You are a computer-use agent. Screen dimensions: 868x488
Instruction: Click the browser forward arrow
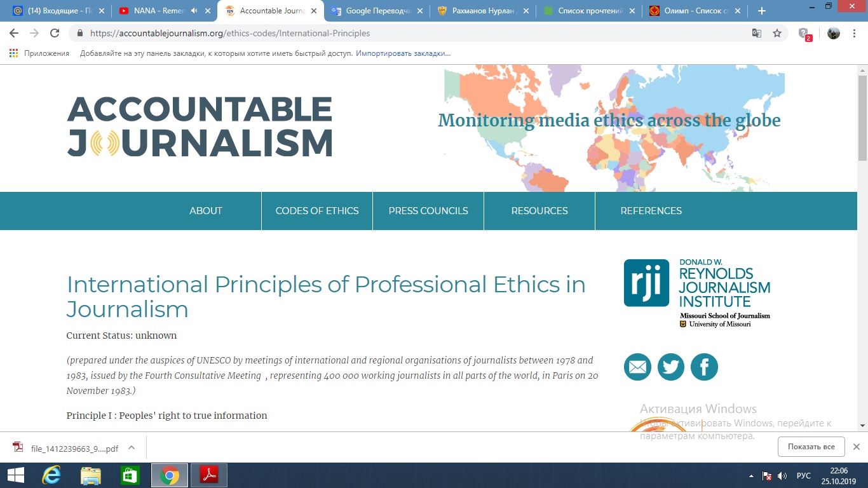(x=34, y=33)
